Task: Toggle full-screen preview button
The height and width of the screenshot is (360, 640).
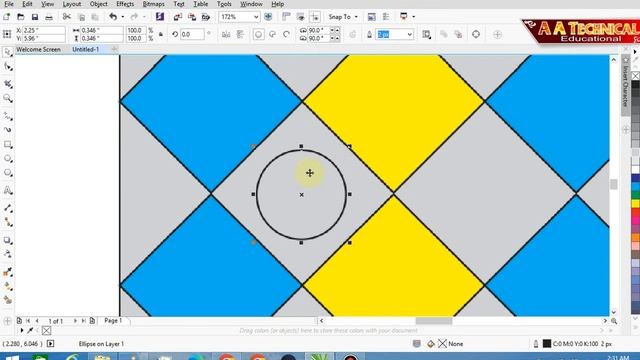Action: pos(268,17)
